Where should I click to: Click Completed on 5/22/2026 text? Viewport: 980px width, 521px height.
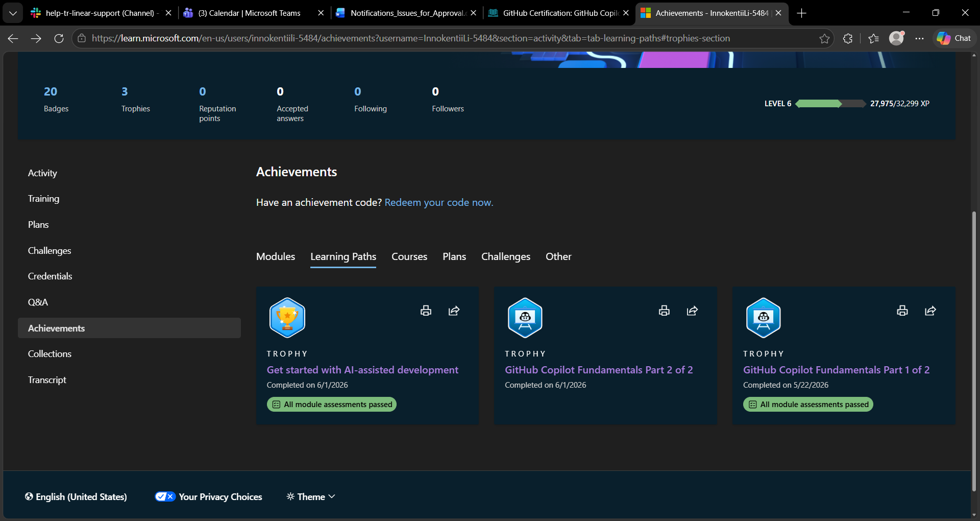coord(786,385)
